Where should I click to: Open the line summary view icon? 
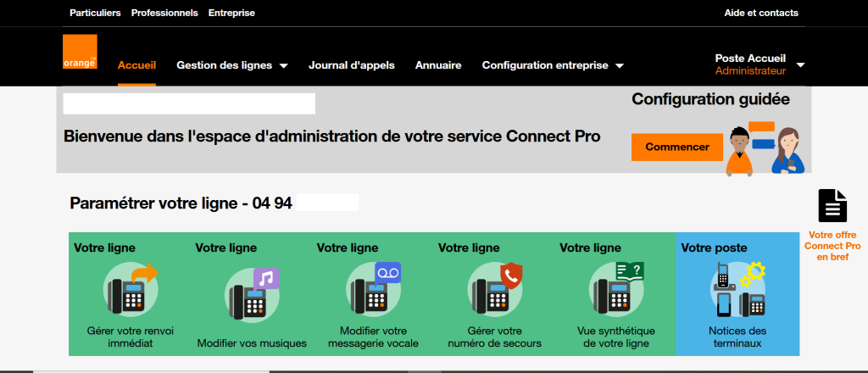[616, 287]
